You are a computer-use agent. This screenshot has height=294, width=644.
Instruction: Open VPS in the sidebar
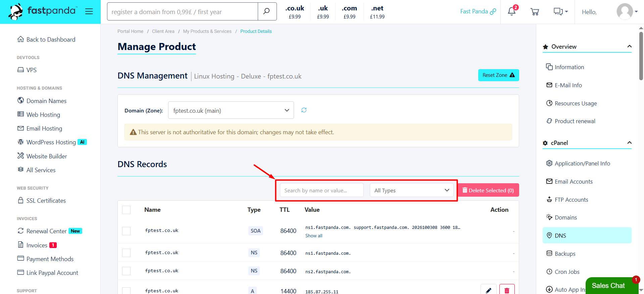point(27,70)
